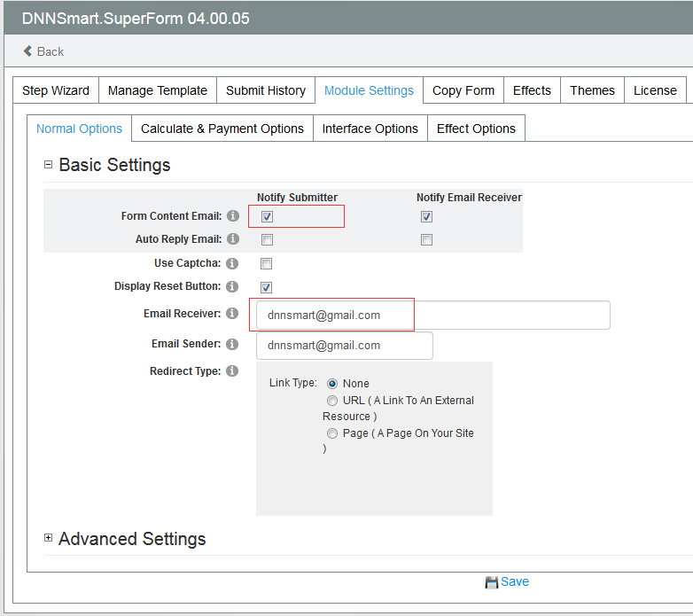Image resolution: width=693 pixels, height=616 pixels.
Task: Click the Notify Email Receiver column header
Action: pos(469,197)
